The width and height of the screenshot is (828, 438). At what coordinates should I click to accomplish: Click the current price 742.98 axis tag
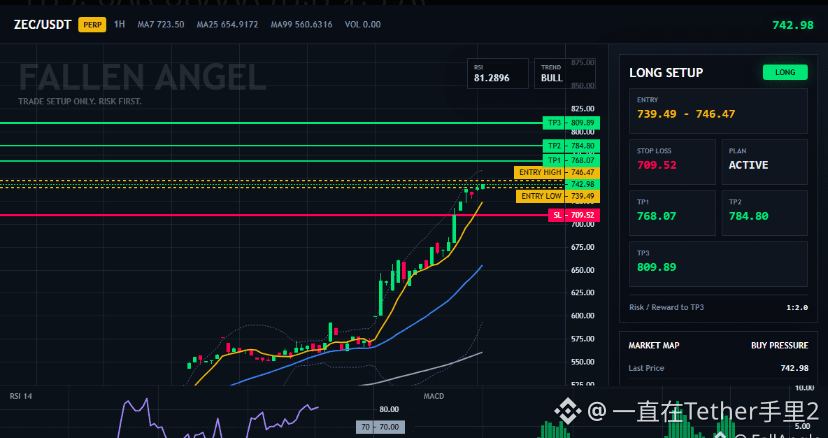pyautogui.click(x=582, y=184)
